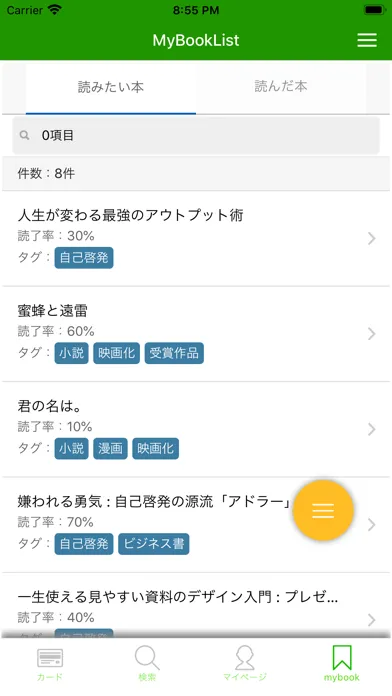Screen dimensions: 392x696
Task: Switch to the 読んだ本 tab
Action: (281, 88)
